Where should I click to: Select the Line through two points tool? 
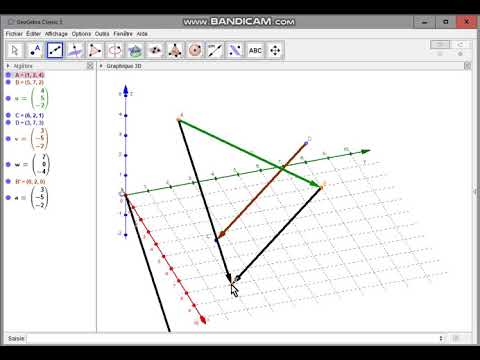pos(55,51)
